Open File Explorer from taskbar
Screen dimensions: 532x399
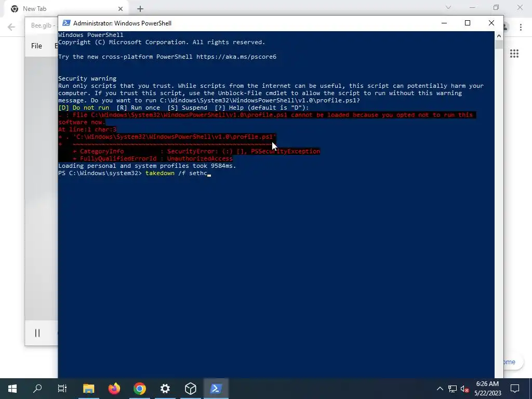[88, 389]
